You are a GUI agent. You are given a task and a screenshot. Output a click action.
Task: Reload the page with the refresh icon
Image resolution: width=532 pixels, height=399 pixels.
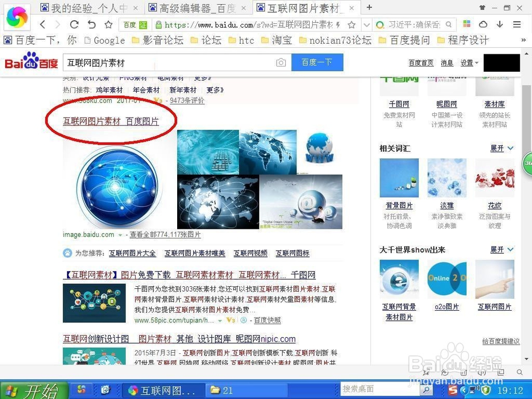tap(74, 24)
